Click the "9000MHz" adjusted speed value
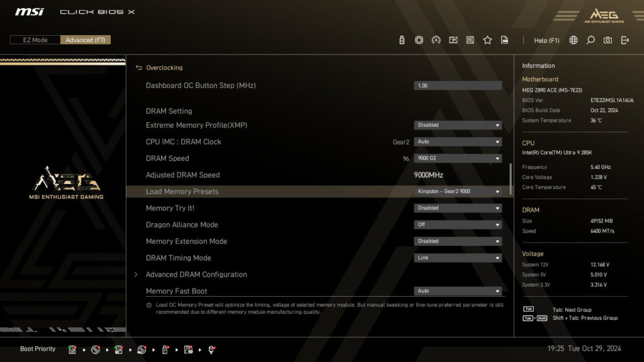This screenshot has height=362, width=644. click(x=428, y=175)
